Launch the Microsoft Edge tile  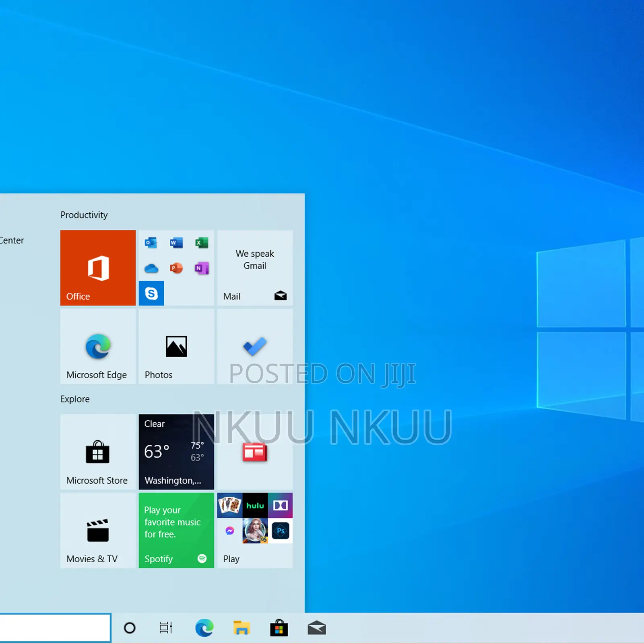[x=98, y=346]
